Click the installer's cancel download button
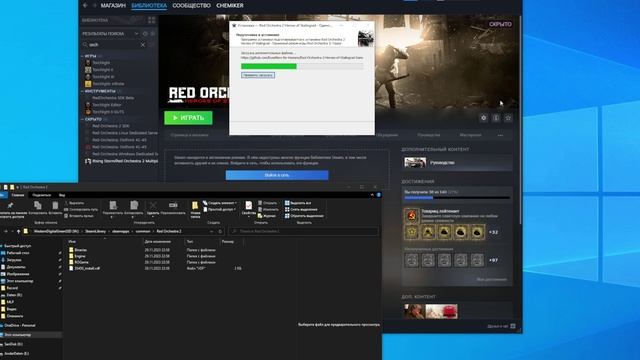The height and width of the screenshot is (360, 640). coord(258,75)
